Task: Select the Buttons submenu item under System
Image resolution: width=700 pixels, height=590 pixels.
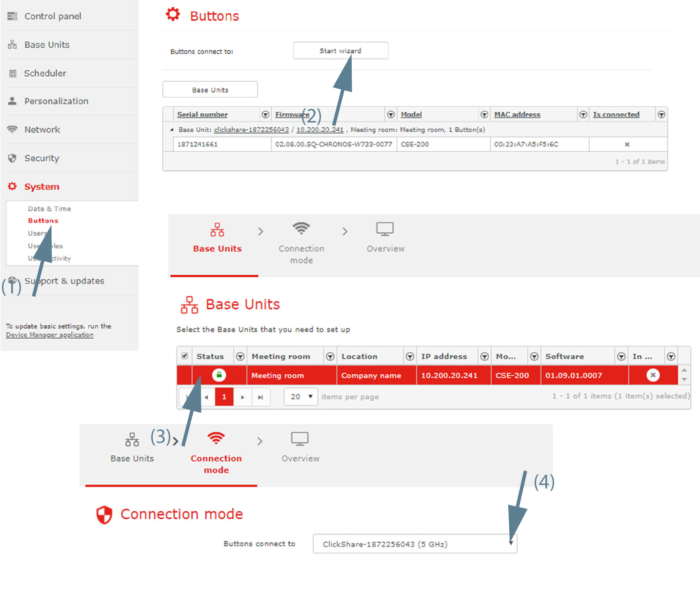Action: pos(43,221)
